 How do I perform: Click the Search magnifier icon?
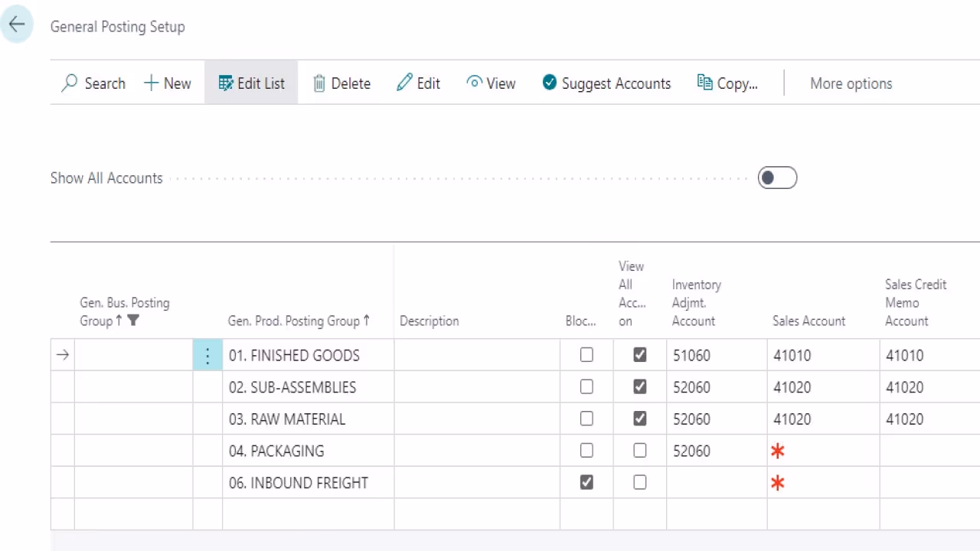coord(70,83)
